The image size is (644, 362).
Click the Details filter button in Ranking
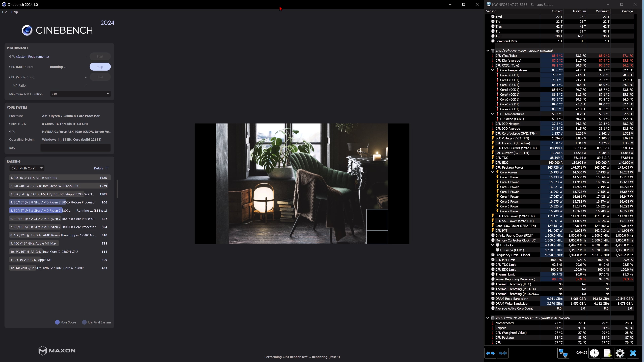(x=101, y=168)
